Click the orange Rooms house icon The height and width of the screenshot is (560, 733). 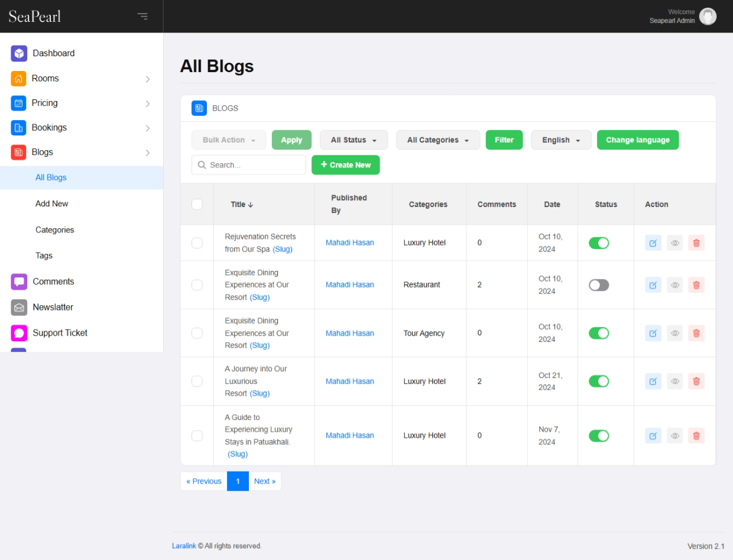tap(19, 79)
